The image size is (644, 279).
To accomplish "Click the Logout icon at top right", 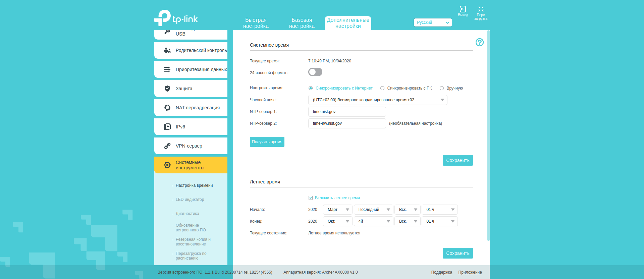I will (463, 9).
